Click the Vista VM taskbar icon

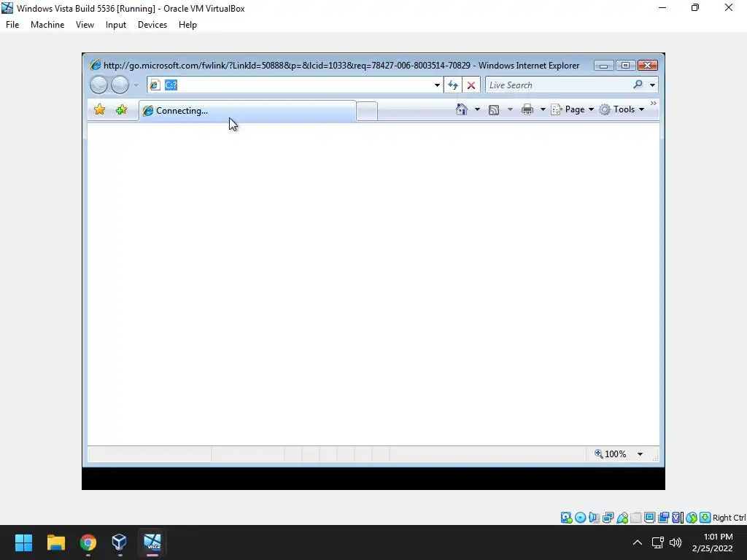[152, 542]
